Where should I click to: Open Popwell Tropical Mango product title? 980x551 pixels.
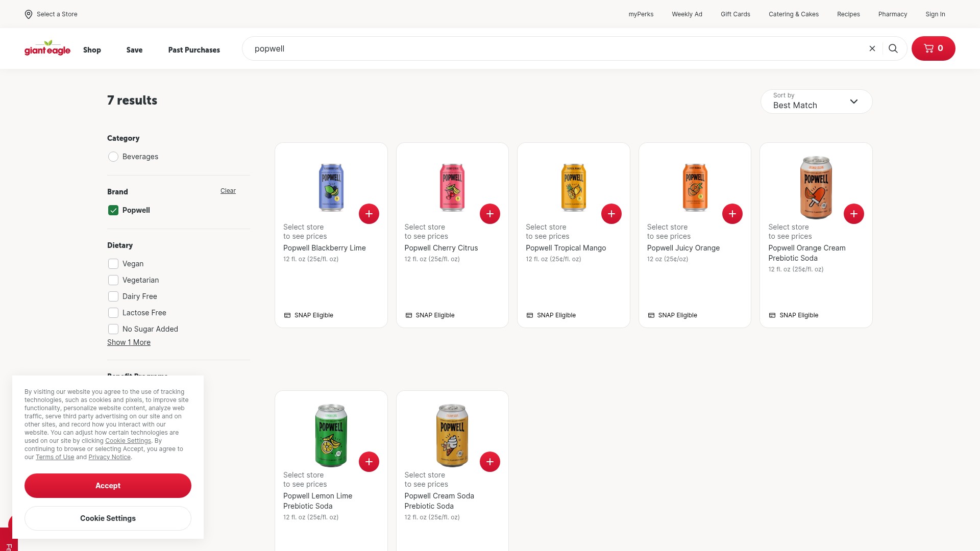coord(566,248)
